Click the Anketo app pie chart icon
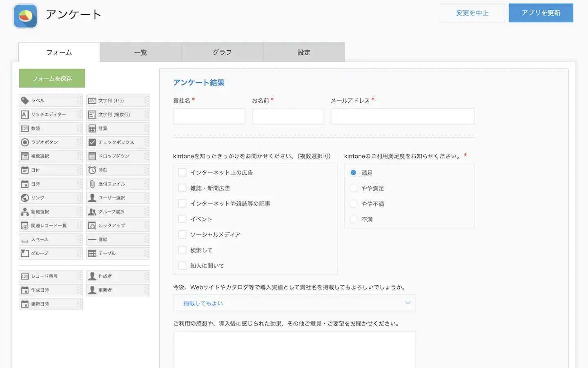The width and height of the screenshot is (588, 368). point(25,16)
